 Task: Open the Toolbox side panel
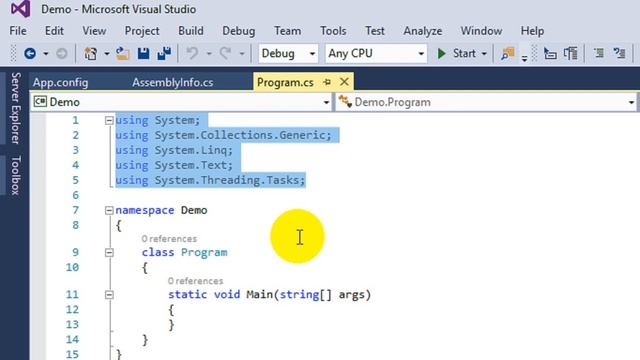pyautogui.click(x=16, y=175)
